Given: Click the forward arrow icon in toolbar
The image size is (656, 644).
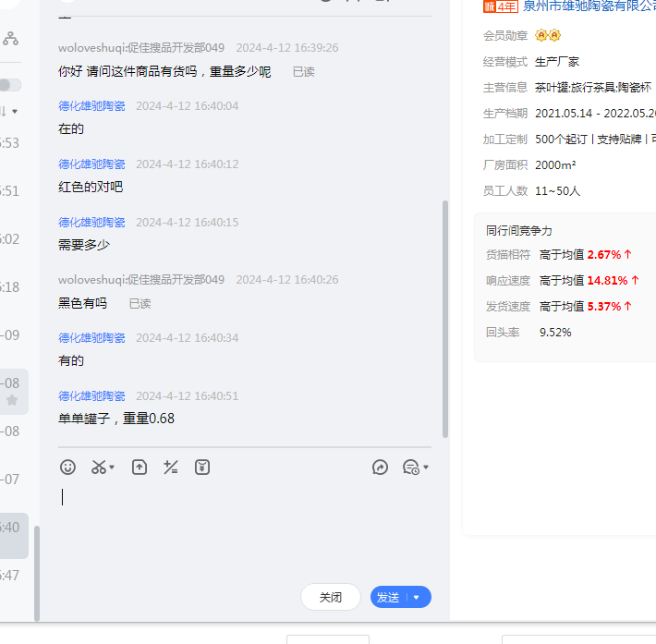Looking at the screenshot, I should tap(381, 468).
